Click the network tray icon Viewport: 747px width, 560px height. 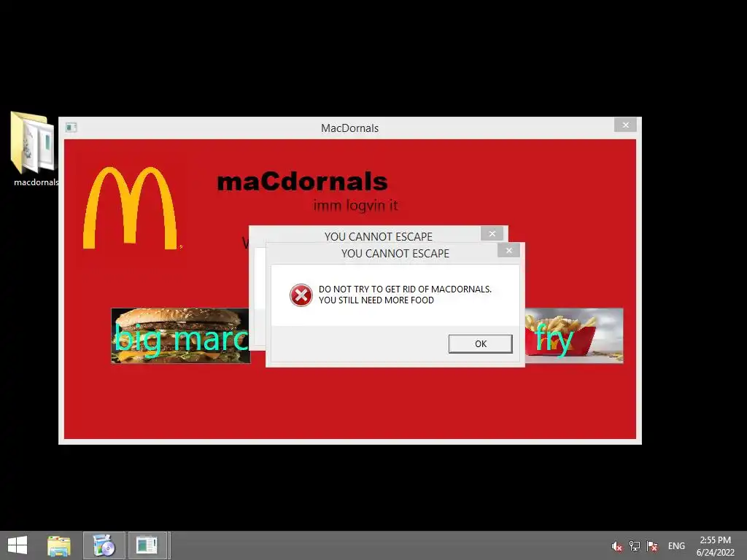click(635, 545)
